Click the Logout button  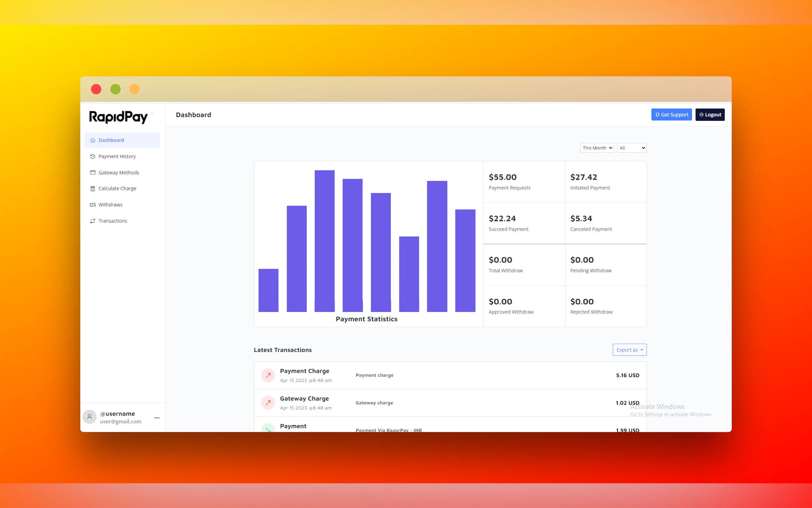tap(710, 115)
